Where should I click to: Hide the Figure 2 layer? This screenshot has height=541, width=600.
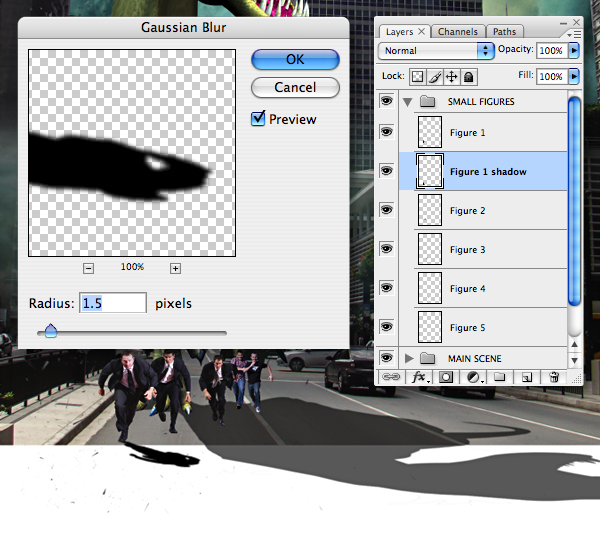pos(386,210)
